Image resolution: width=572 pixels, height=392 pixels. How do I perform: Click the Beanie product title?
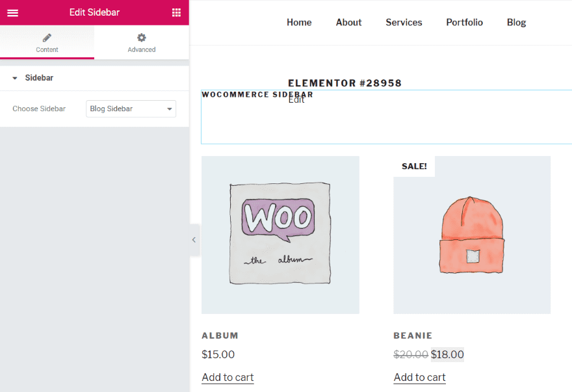[x=413, y=335]
